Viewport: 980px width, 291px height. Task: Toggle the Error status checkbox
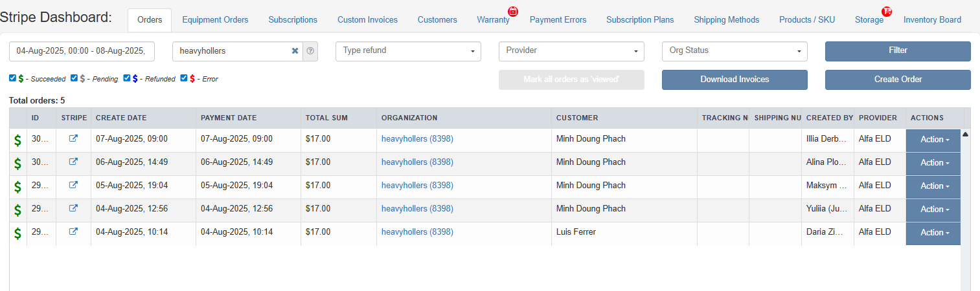click(x=184, y=78)
